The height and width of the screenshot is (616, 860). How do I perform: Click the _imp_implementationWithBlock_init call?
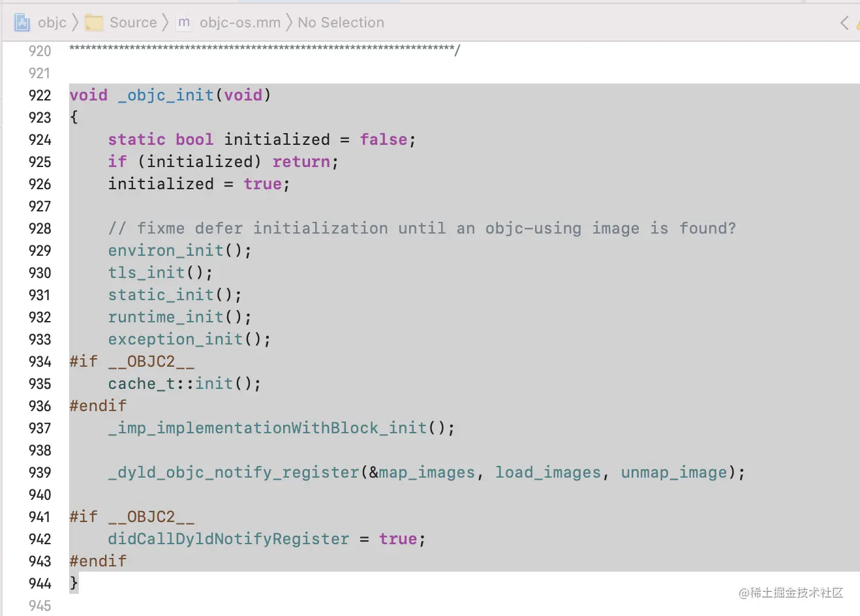click(281, 428)
